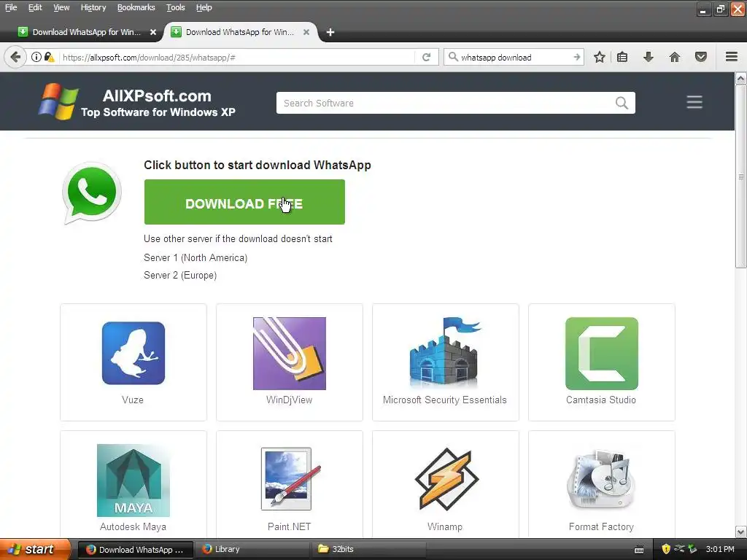747x560 pixels.
Task: Click the Download WhatsApp taskbar button
Action: pyautogui.click(x=135, y=550)
